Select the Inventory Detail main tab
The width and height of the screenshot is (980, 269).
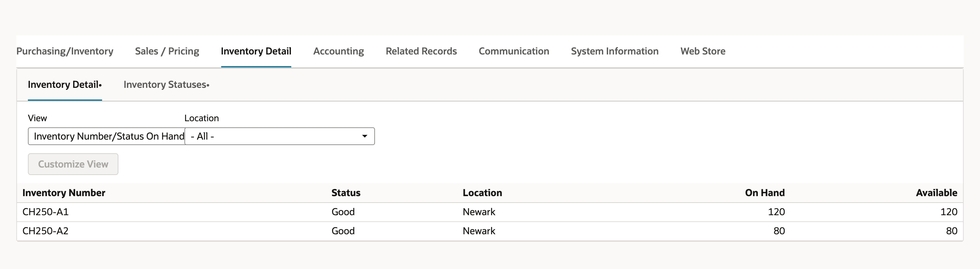[256, 51]
